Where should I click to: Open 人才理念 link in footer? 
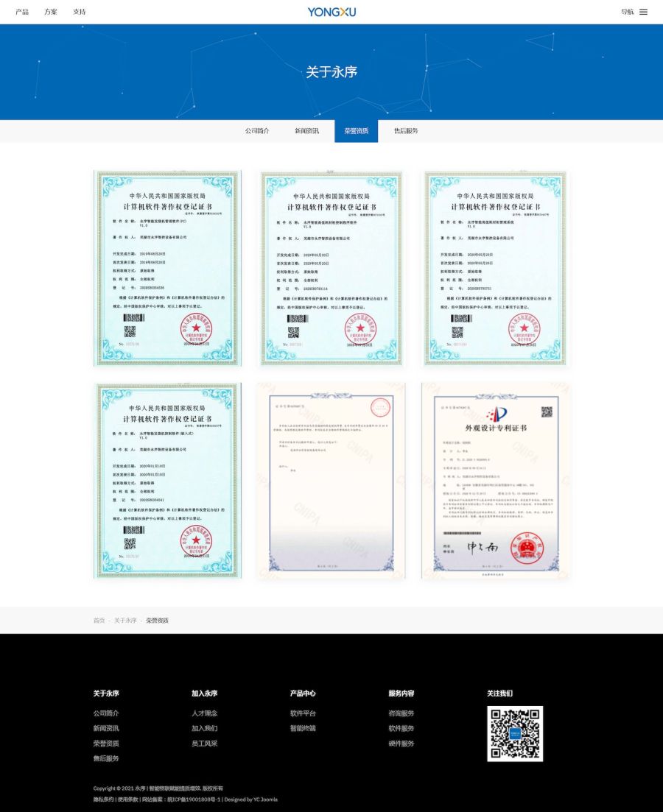pos(204,713)
